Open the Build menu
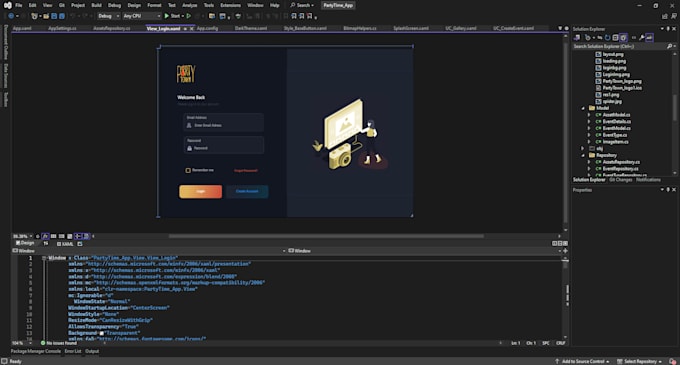Screen dimensions: 680x365 (96, 5)
